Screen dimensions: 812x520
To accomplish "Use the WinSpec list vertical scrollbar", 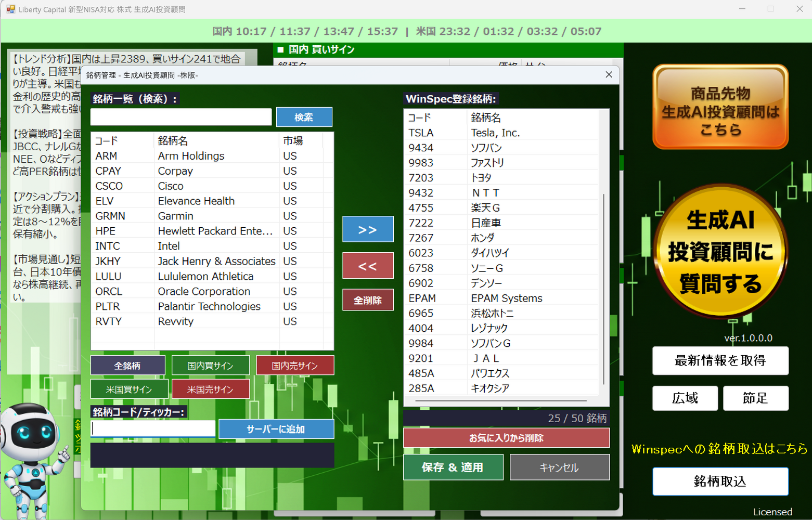I will 603,289.
